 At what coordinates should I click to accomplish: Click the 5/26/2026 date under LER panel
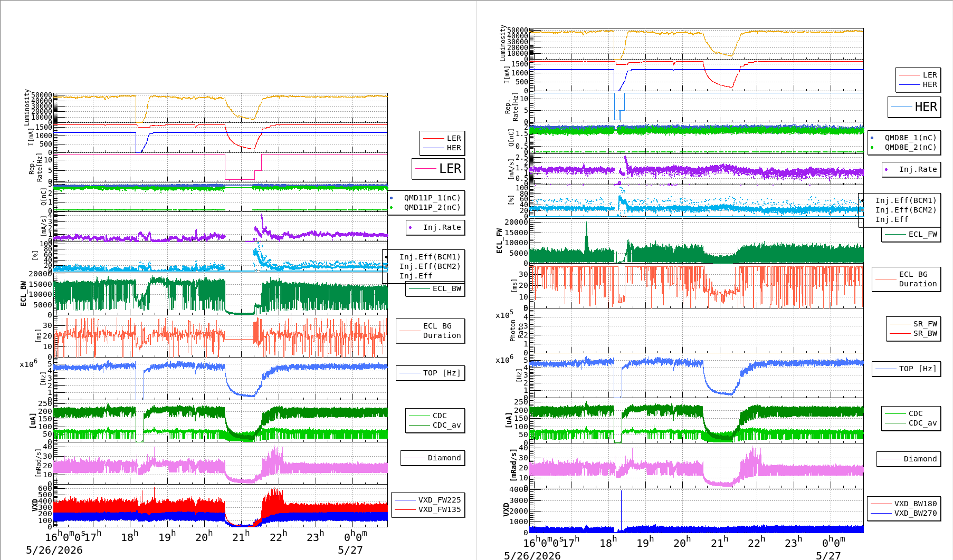(54, 550)
